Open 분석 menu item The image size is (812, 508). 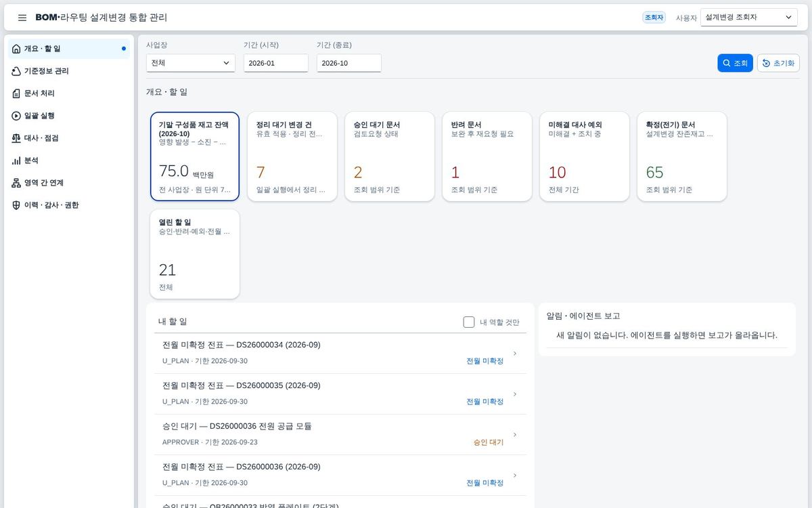(69, 161)
